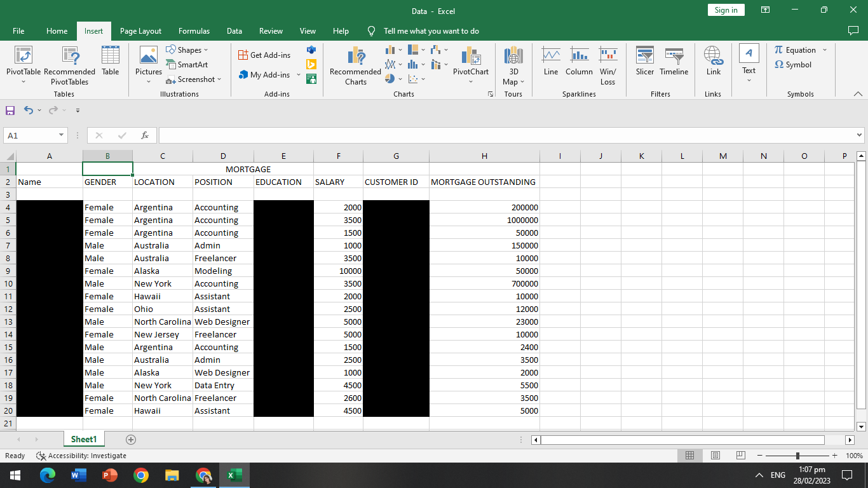Image resolution: width=868 pixels, height=488 pixels.
Task: Open Ribbon Display Options
Action: click(x=765, y=10)
